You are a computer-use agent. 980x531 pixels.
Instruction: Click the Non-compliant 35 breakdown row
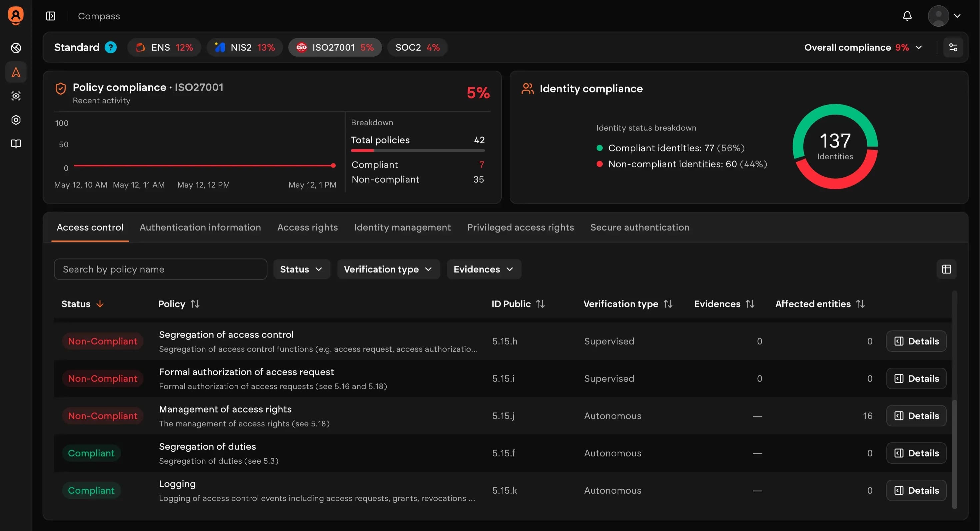click(418, 179)
